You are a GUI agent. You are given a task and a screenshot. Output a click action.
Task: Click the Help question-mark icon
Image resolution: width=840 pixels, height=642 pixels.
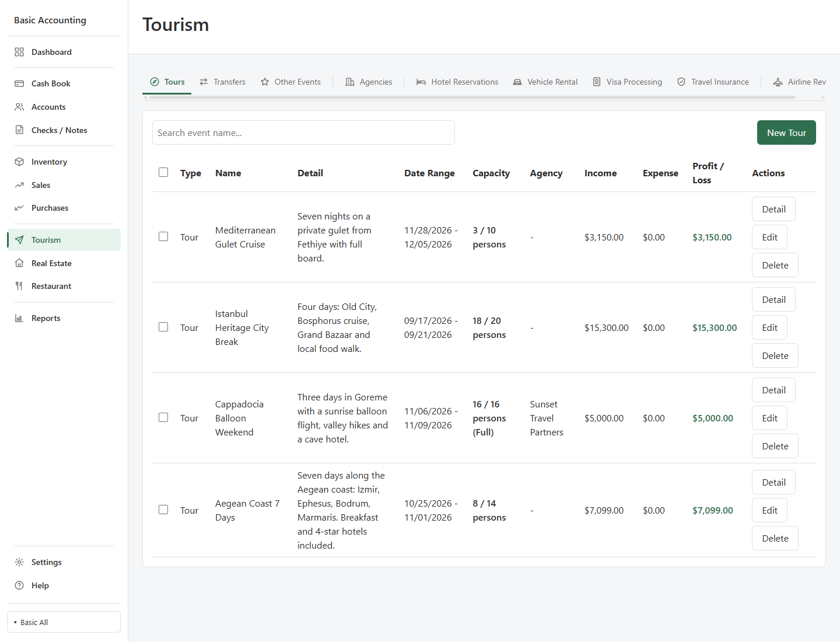19,585
